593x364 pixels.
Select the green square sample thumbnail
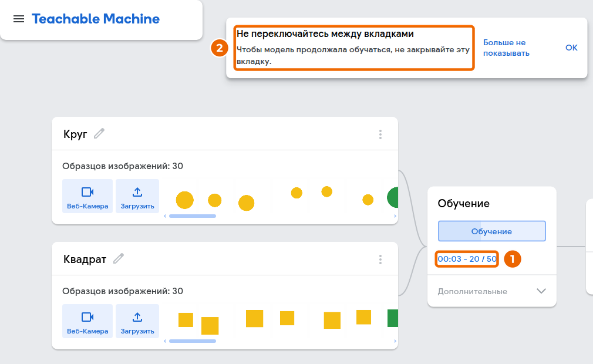[393, 318]
